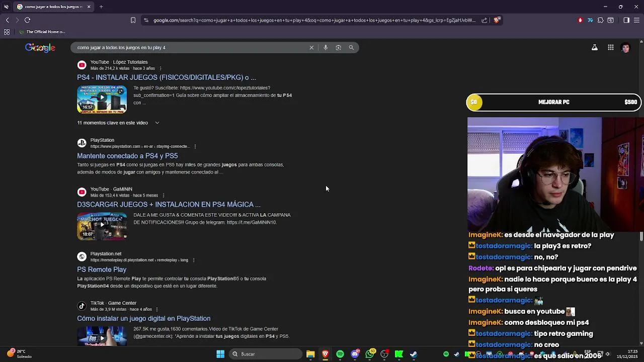Click the magnifier search submit icon
Image resolution: width=644 pixels, height=362 pixels.
click(x=351, y=48)
